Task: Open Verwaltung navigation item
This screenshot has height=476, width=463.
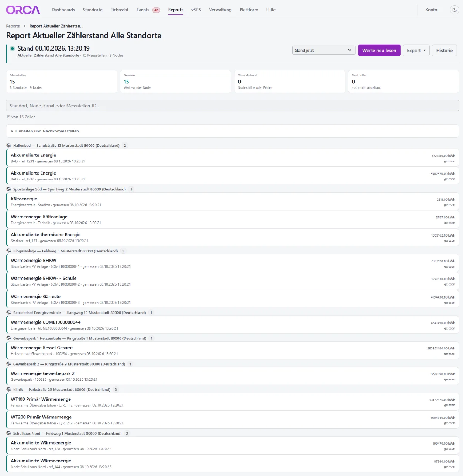Action: (x=220, y=10)
